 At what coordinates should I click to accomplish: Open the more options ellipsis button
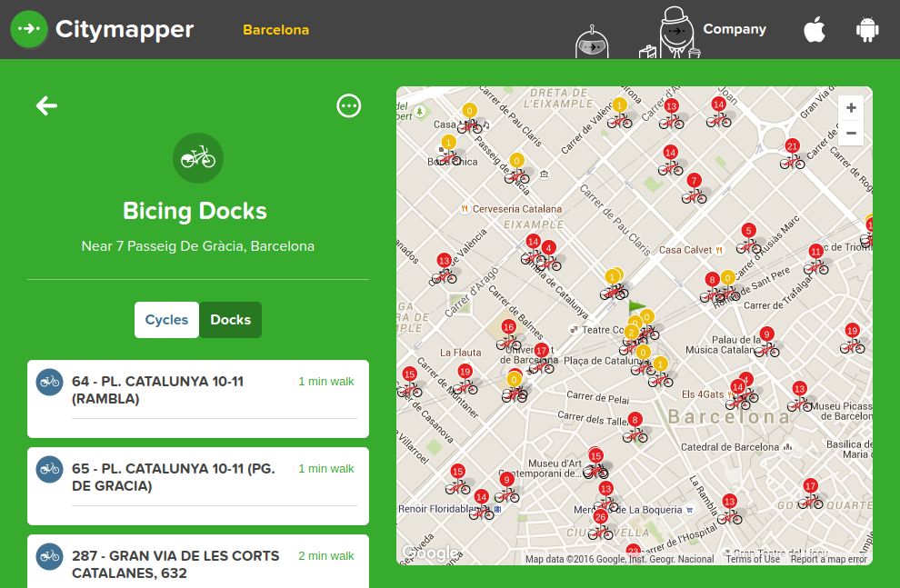(x=348, y=106)
